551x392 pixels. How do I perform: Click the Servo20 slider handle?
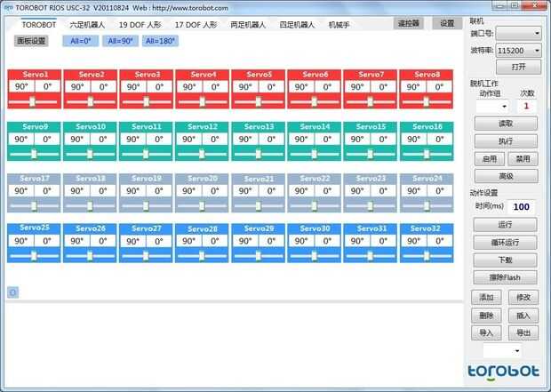tap(202, 205)
